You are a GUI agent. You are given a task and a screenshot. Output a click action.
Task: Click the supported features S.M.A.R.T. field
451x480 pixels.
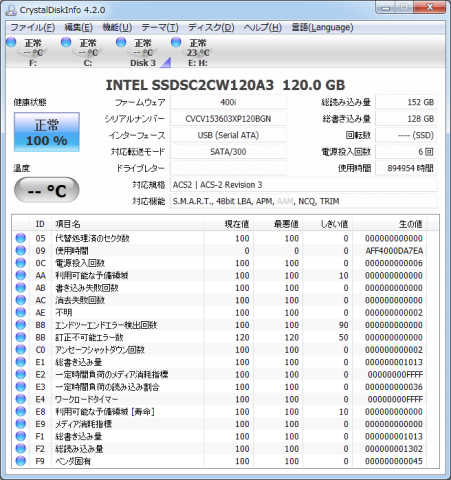click(303, 201)
